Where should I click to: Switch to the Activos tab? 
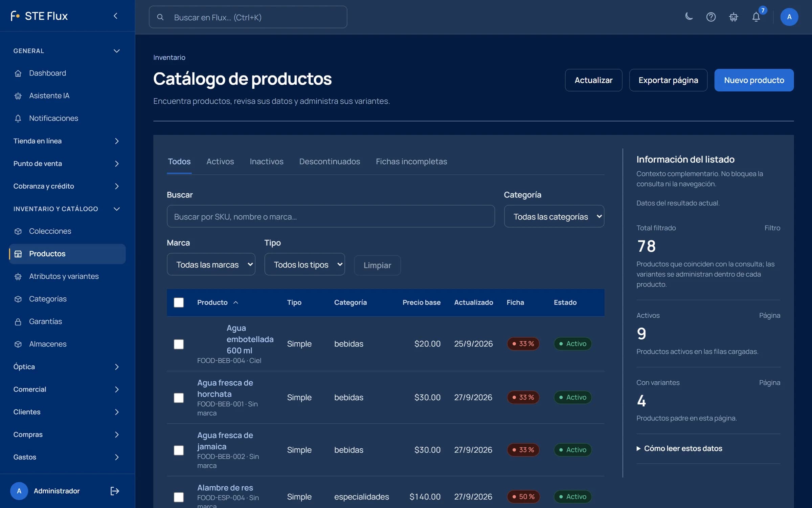point(220,162)
